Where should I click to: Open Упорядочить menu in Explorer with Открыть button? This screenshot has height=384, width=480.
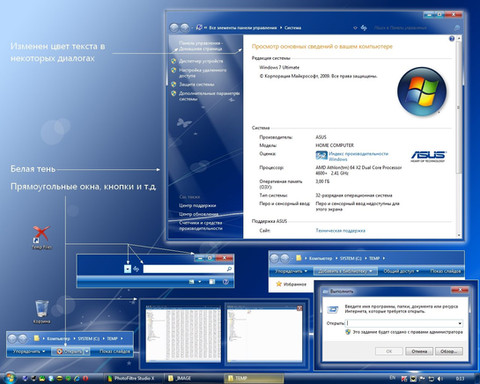pos(29,352)
